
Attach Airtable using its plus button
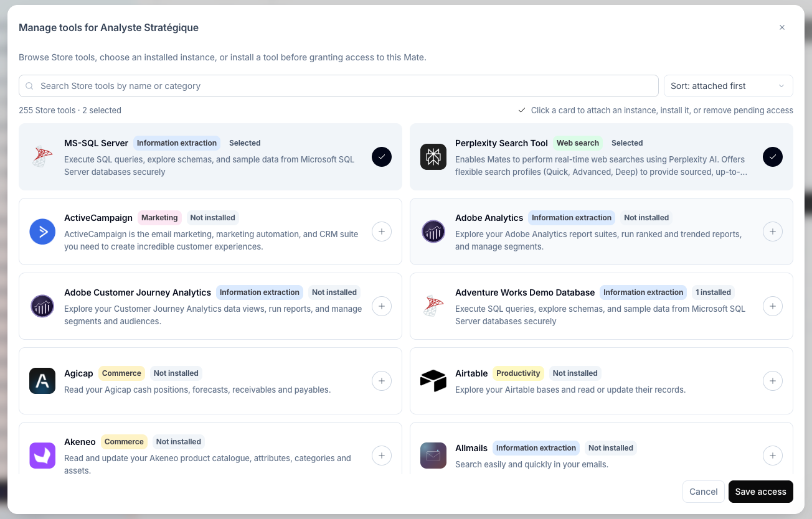(x=773, y=381)
